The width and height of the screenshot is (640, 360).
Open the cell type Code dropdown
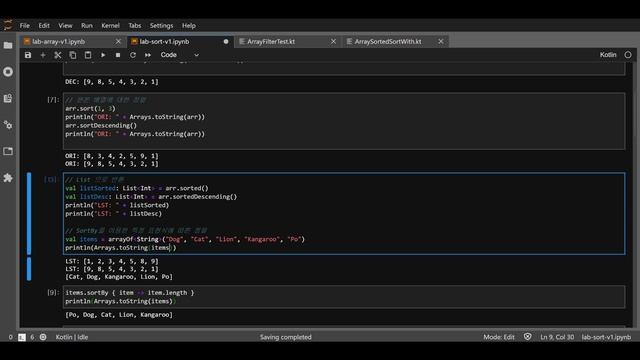point(180,55)
